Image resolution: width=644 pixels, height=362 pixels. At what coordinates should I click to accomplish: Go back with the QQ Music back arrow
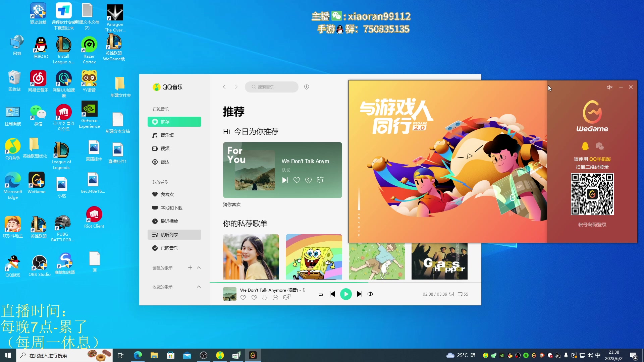pyautogui.click(x=224, y=87)
